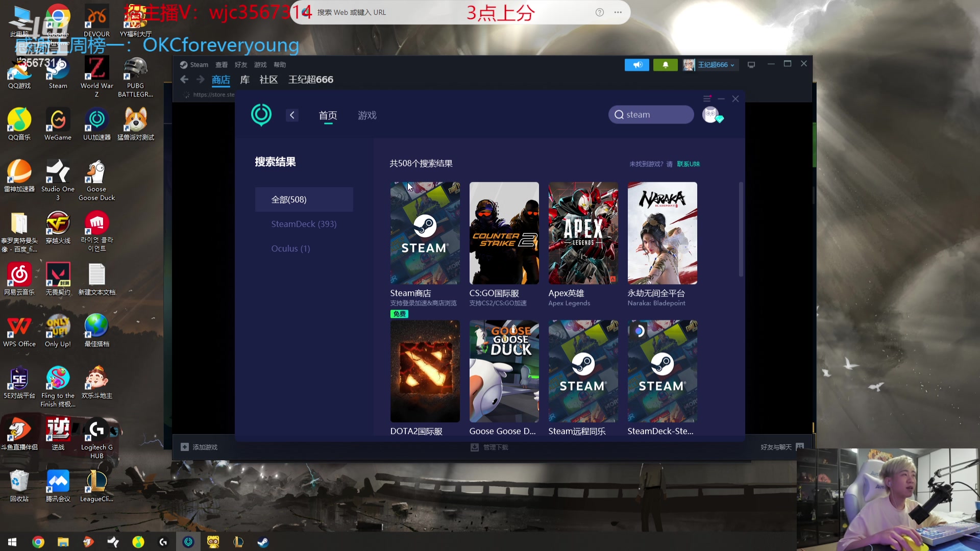Select 首页 tab in UU window

328,115
